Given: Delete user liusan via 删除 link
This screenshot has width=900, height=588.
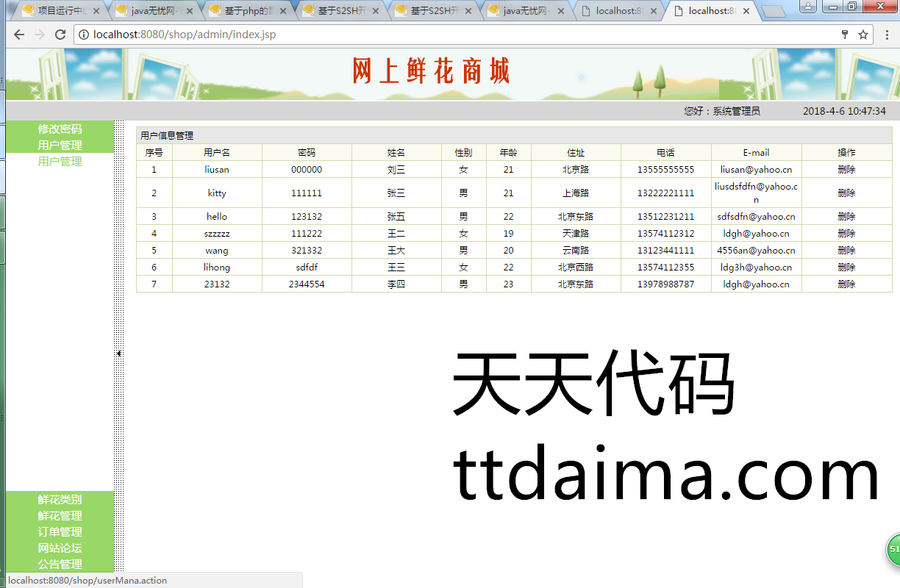Looking at the screenshot, I should 846,170.
